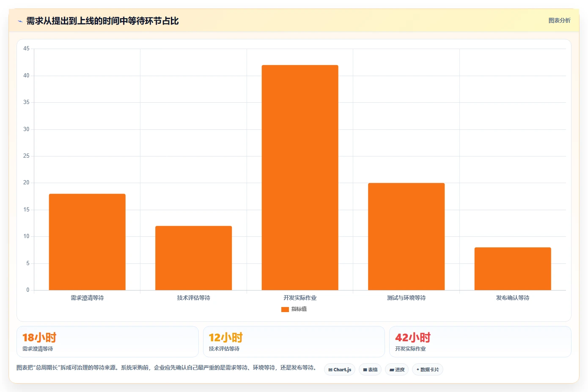Click the y-axis value 30

(26, 129)
